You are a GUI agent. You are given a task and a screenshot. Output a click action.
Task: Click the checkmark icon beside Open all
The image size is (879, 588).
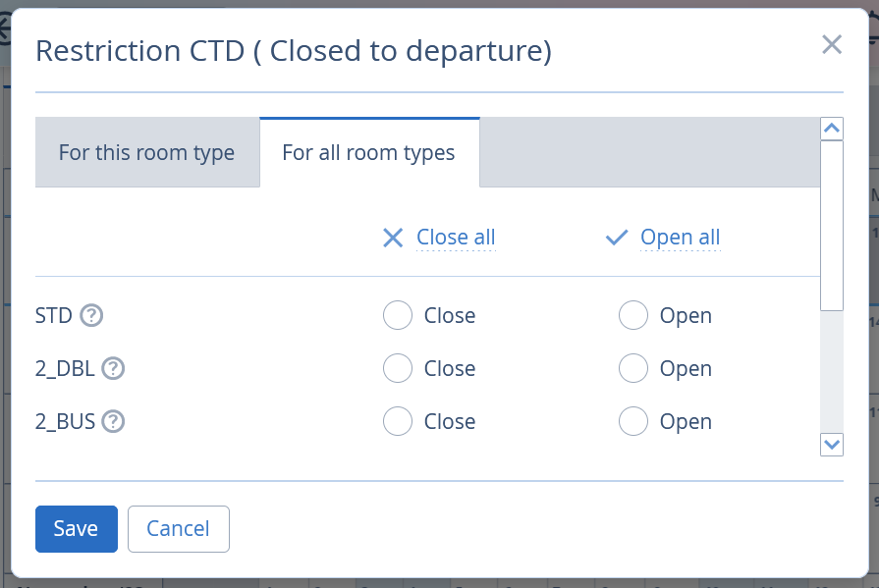[x=617, y=238]
